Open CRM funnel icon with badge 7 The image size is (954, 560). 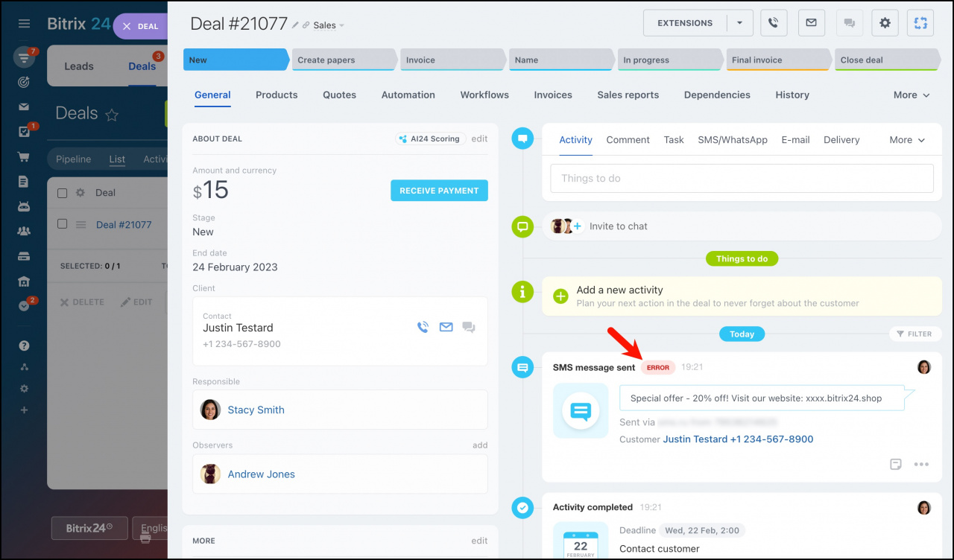[25, 57]
